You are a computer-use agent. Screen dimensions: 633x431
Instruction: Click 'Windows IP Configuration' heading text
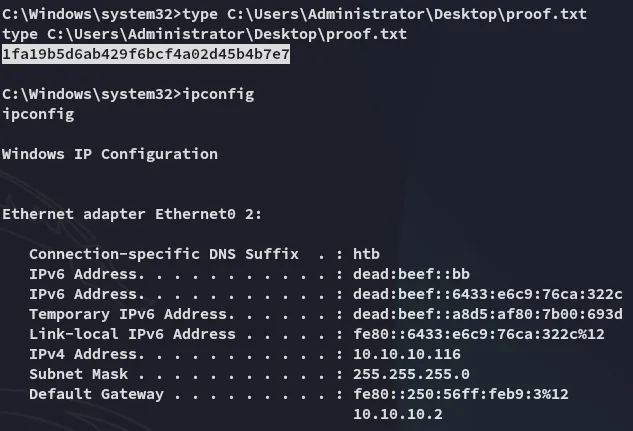click(x=110, y=154)
